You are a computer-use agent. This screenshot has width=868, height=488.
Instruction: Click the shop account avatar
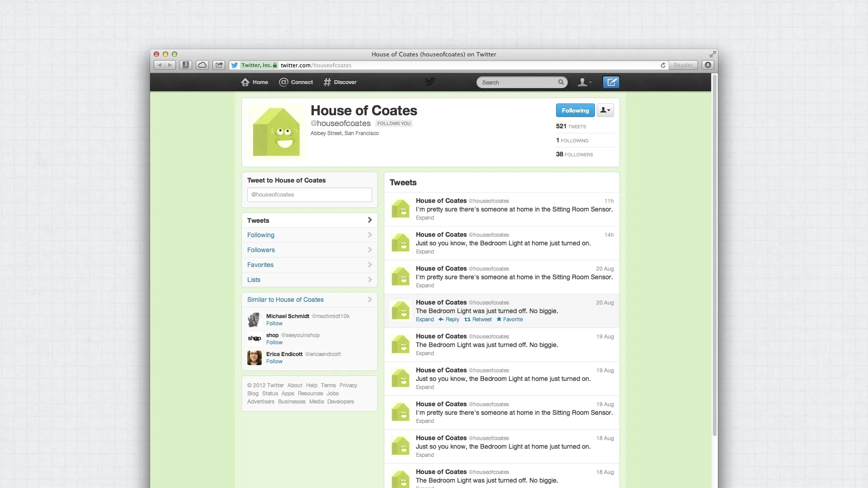255,338
